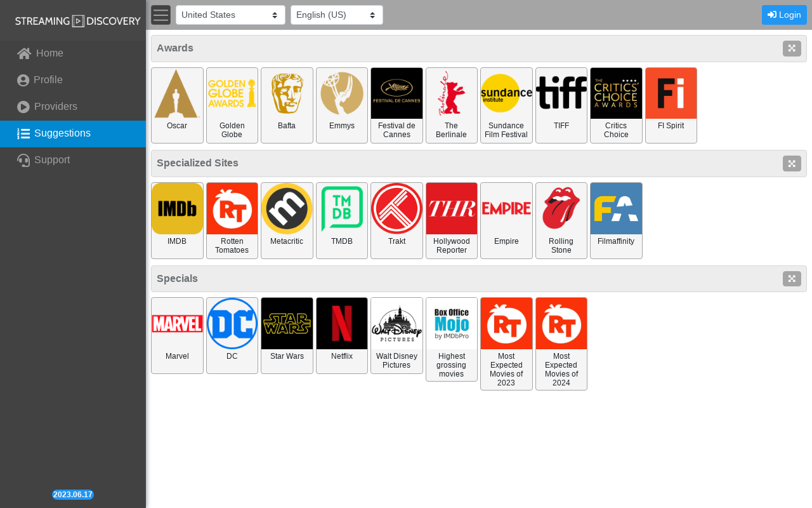Expand the Specialized Sites section
The height and width of the screenshot is (508, 812).
(792, 163)
